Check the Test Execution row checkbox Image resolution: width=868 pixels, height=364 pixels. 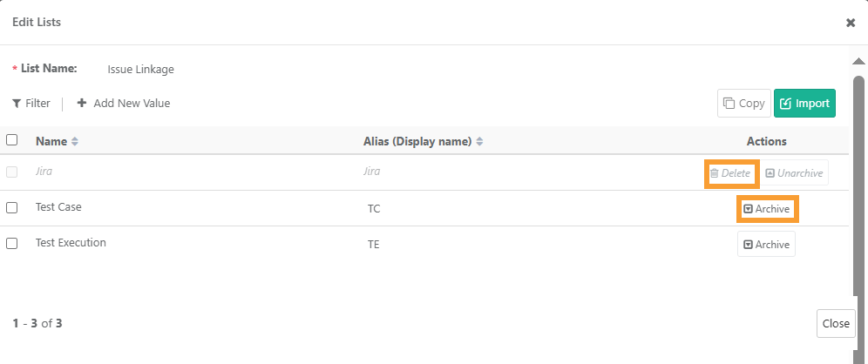click(12, 244)
